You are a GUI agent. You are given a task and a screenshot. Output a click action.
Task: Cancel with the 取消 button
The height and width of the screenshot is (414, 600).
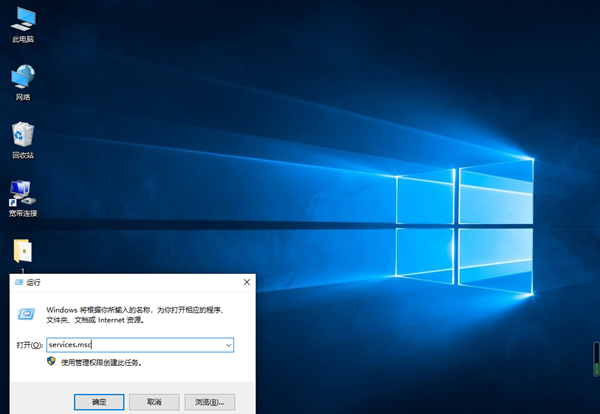pos(154,402)
